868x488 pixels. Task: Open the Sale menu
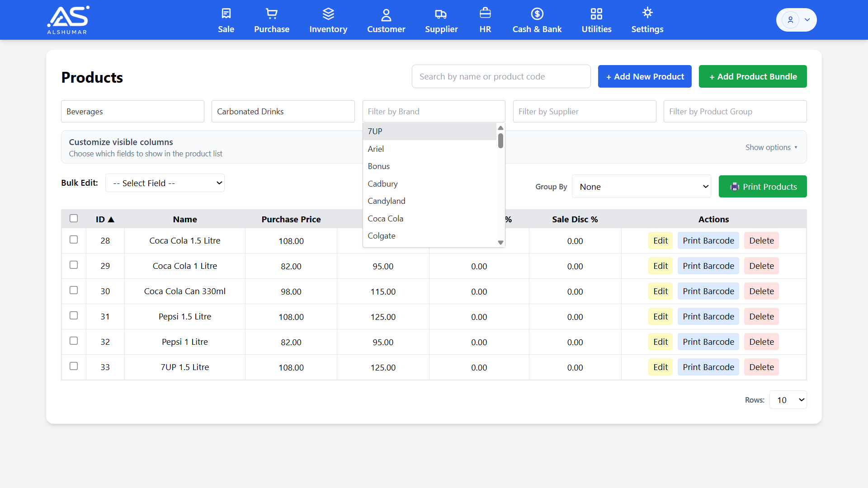click(226, 20)
